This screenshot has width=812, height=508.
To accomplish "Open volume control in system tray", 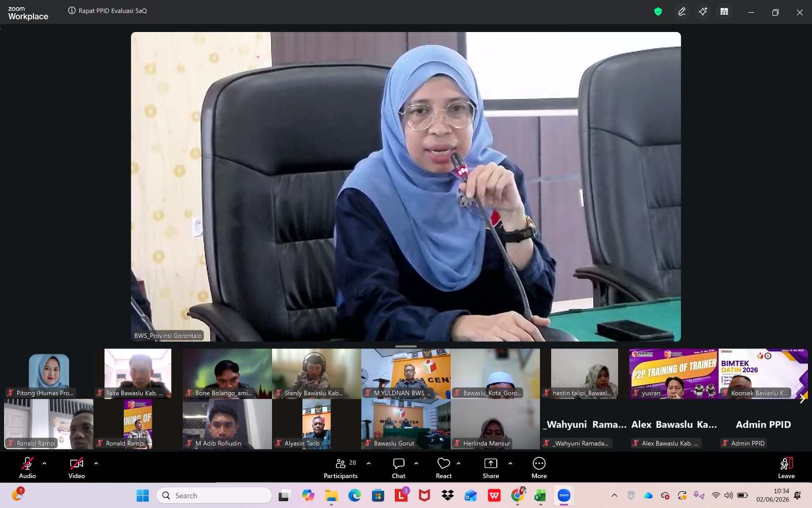I will point(729,495).
